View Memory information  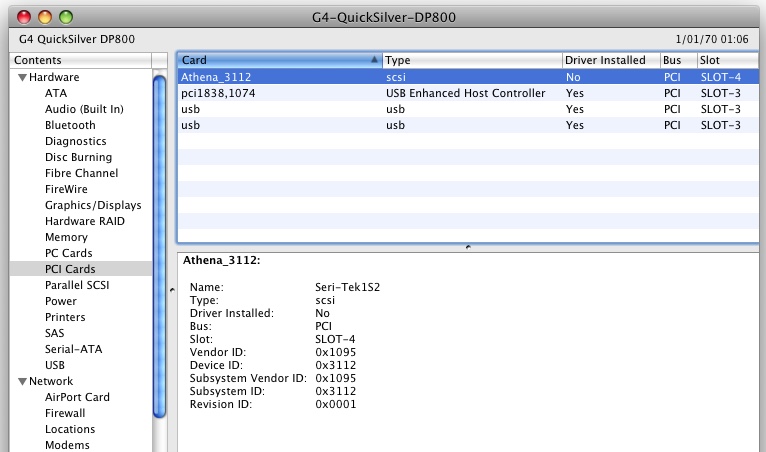[x=66, y=237]
